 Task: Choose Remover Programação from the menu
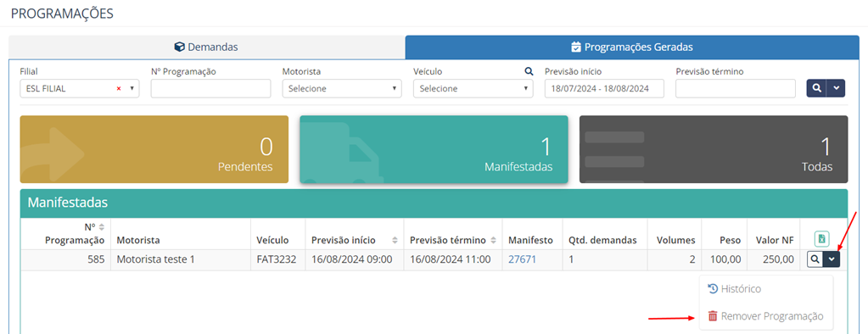pos(765,316)
